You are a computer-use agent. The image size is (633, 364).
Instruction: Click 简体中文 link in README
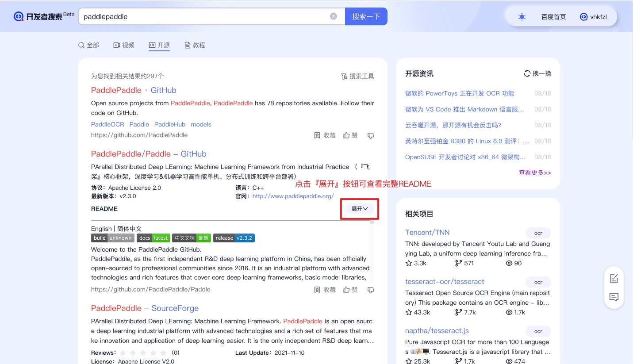coord(130,229)
